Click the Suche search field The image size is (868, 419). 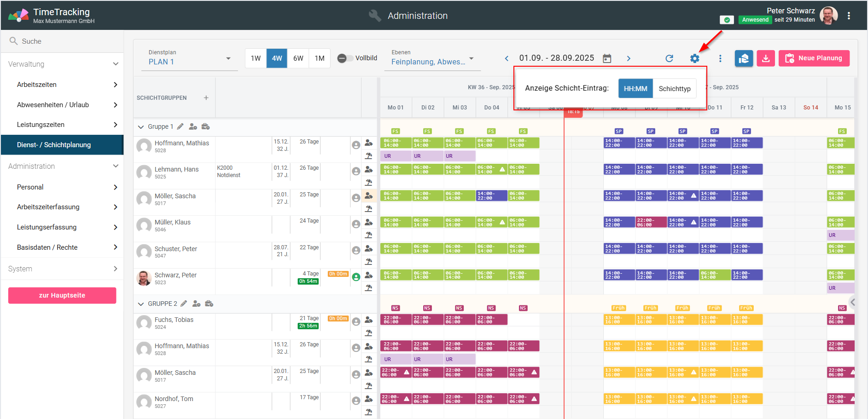click(x=64, y=41)
